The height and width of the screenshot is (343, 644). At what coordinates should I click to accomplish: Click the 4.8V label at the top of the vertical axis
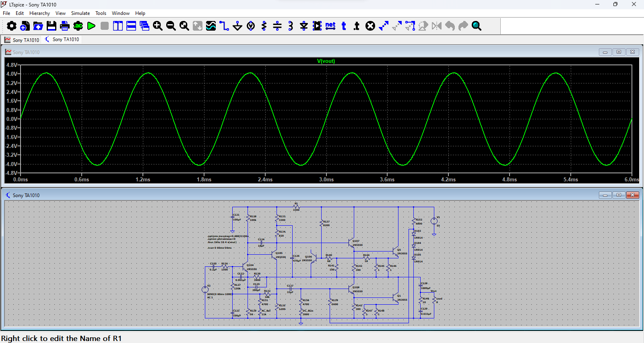tap(12, 65)
